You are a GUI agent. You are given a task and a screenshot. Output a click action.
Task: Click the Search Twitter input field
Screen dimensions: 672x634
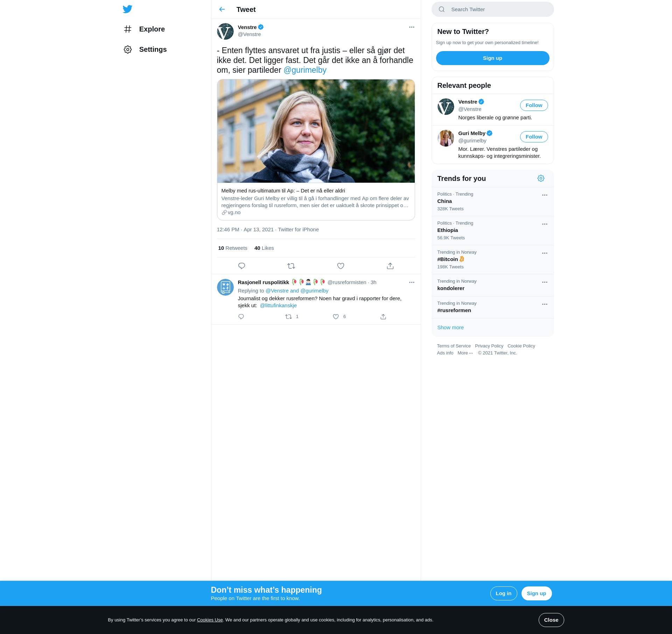pos(492,9)
